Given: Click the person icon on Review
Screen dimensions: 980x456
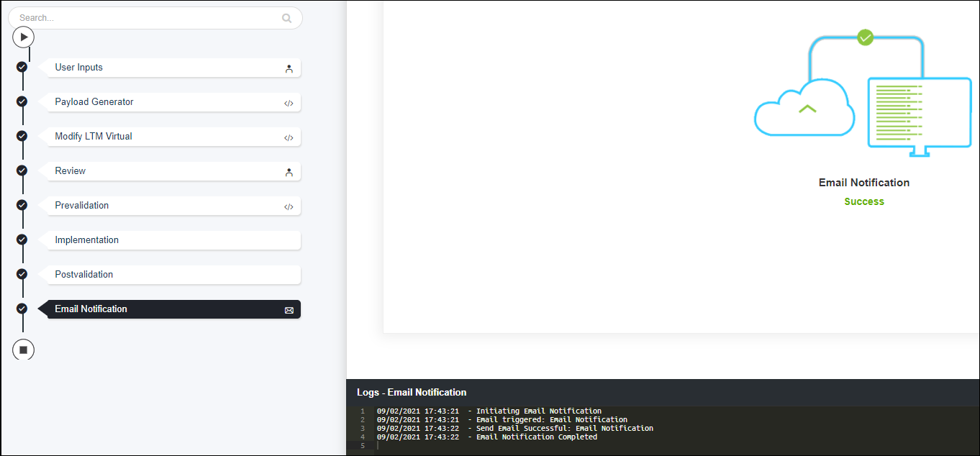Looking at the screenshot, I should (289, 173).
